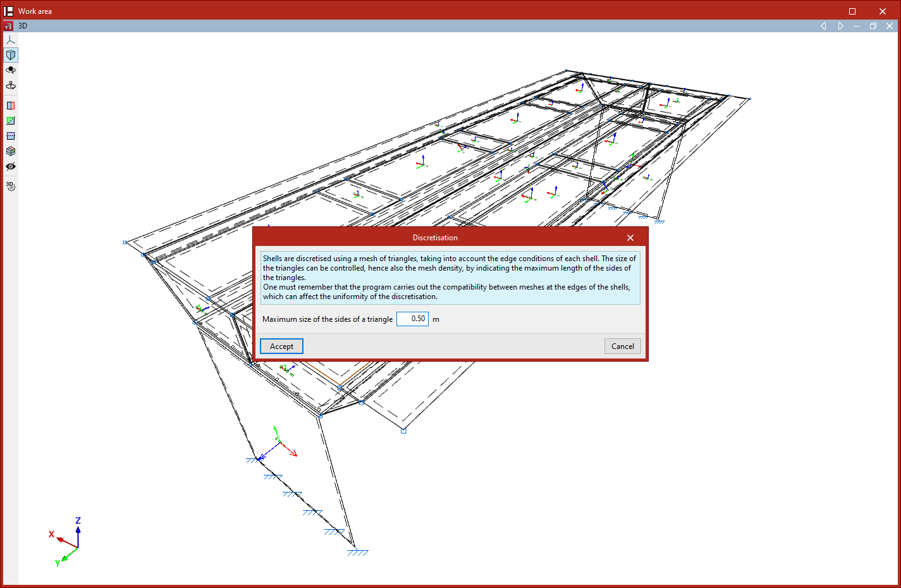Click the horizontal section plane icon
This screenshot has height=588, width=901.
pyautogui.click(x=11, y=136)
